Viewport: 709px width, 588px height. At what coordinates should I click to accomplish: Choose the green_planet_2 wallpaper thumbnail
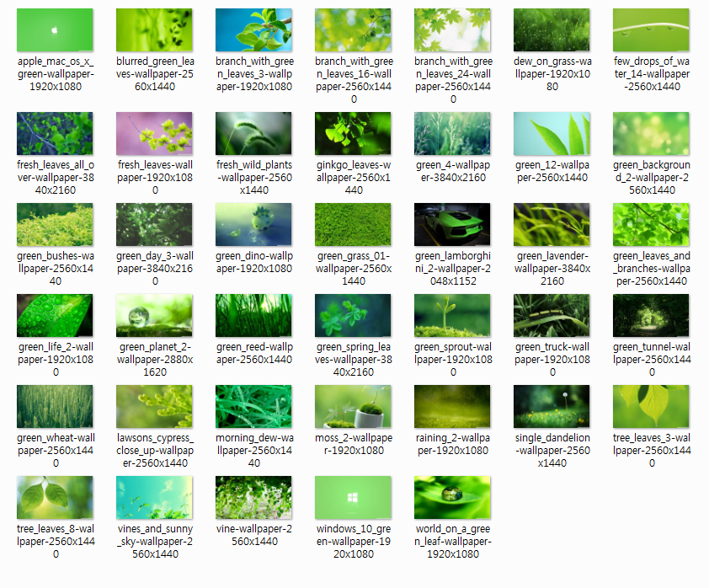[154, 315]
